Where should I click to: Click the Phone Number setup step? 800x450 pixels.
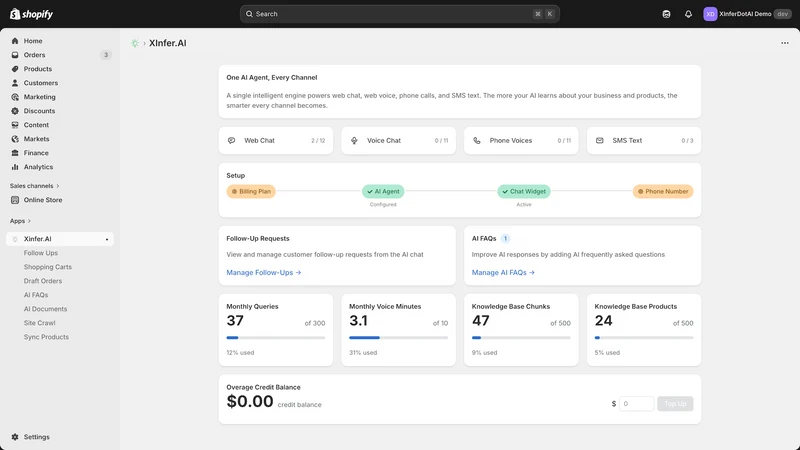coord(663,191)
